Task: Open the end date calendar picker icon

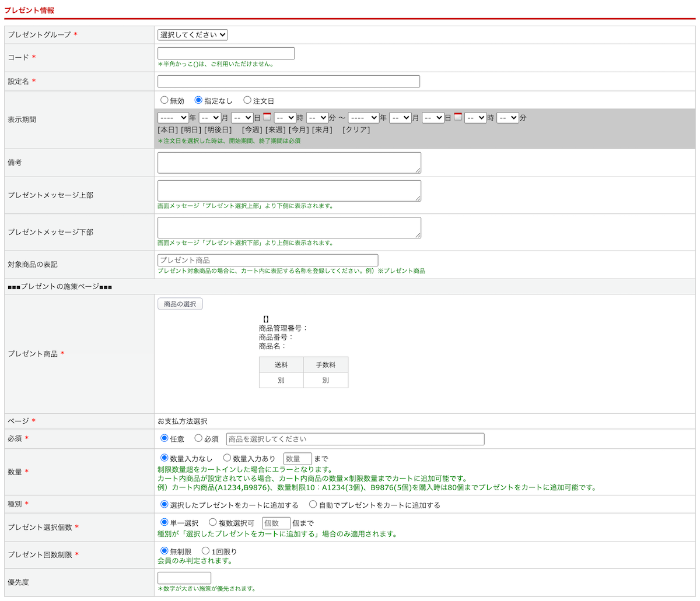Action: [x=458, y=117]
